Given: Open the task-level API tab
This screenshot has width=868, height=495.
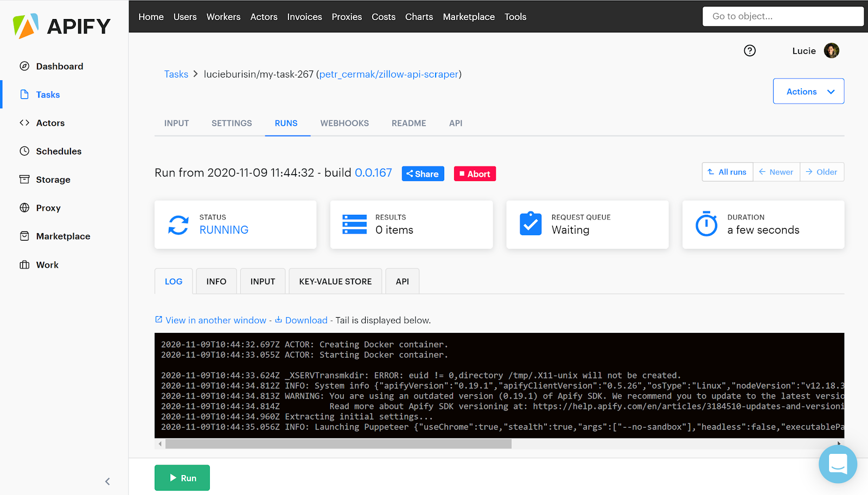Looking at the screenshot, I should (456, 123).
